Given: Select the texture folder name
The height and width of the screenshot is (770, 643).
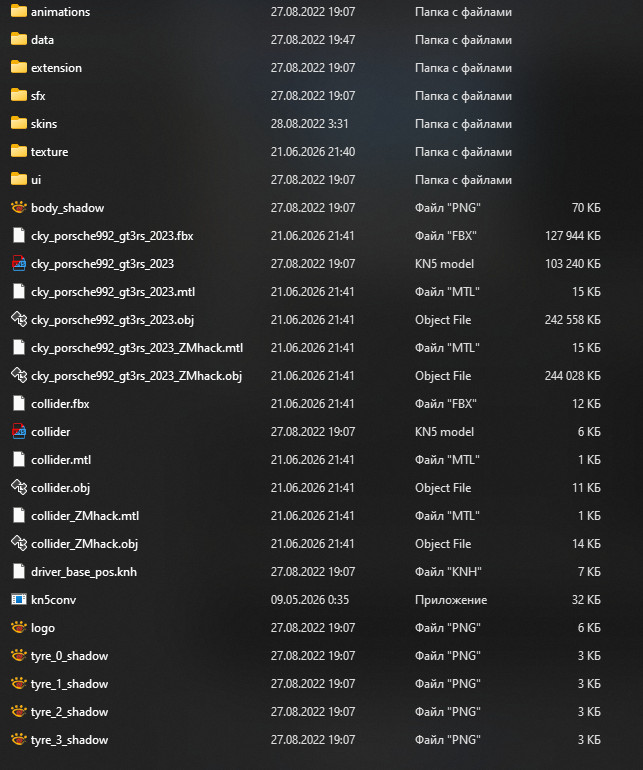Looking at the screenshot, I should (50, 152).
